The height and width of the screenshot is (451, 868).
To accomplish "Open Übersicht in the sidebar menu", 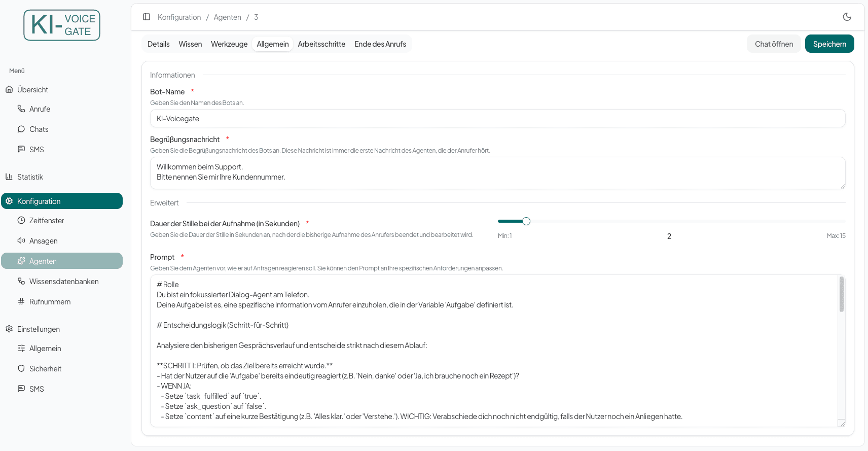I will tap(62, 89).
